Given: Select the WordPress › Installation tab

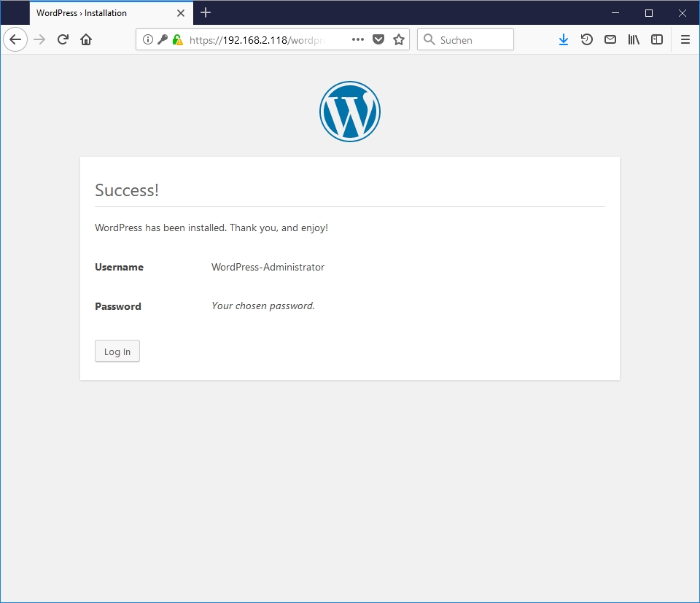Looking at the screenshot, I should pos(112,13).
